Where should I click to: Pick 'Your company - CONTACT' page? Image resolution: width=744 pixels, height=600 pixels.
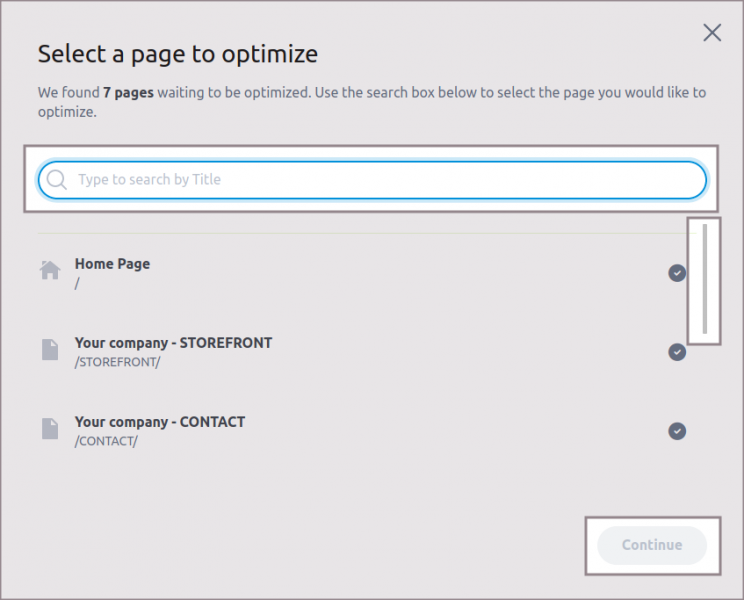[x=160, y=422]
